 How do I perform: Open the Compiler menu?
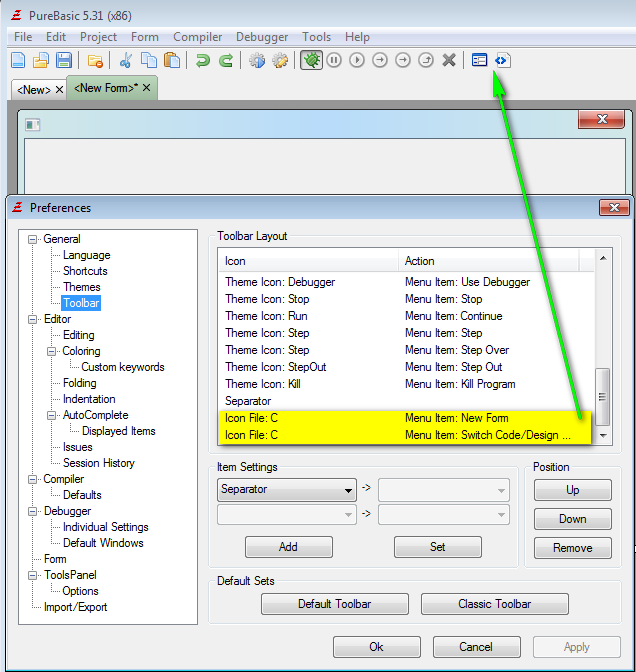tap(198, 37)
